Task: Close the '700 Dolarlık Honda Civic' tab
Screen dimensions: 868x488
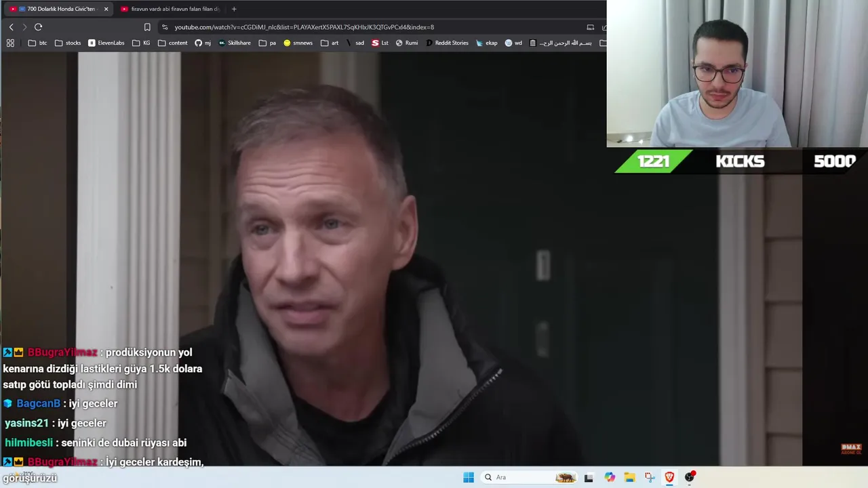Action: click(106, 9)
